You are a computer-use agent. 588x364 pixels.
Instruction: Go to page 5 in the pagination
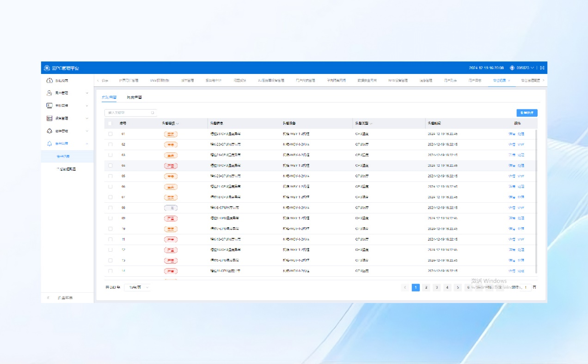tap(458, 287)
